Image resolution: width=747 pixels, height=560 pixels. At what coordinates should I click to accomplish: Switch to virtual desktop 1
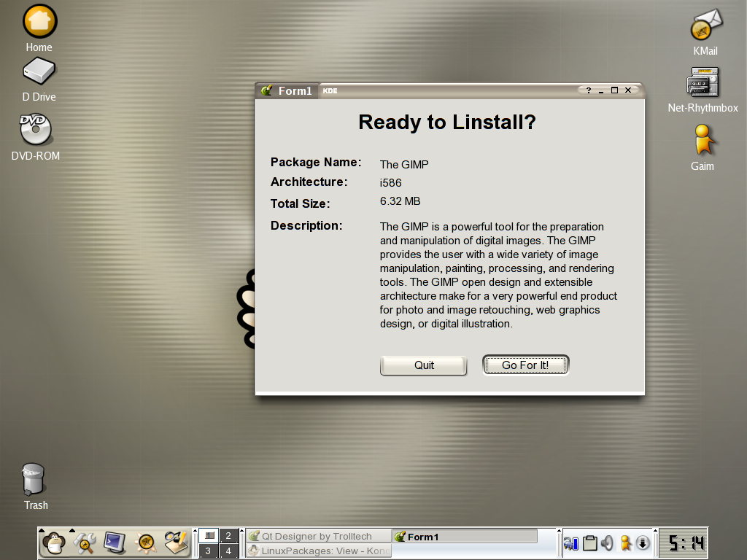tap(208, 536)
